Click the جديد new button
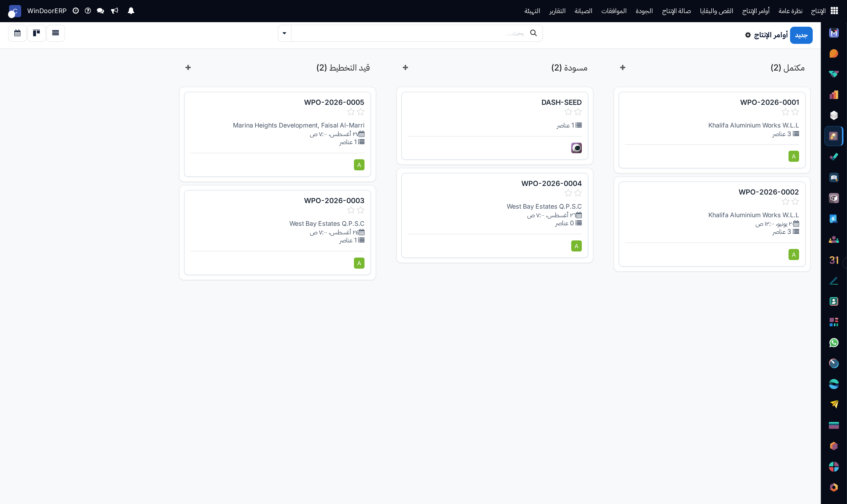The width and height of the screenshot is (847, 504). pos(801,35)
